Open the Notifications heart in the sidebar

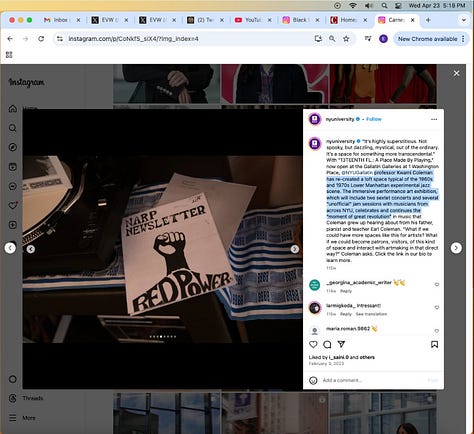coord(13,205)
